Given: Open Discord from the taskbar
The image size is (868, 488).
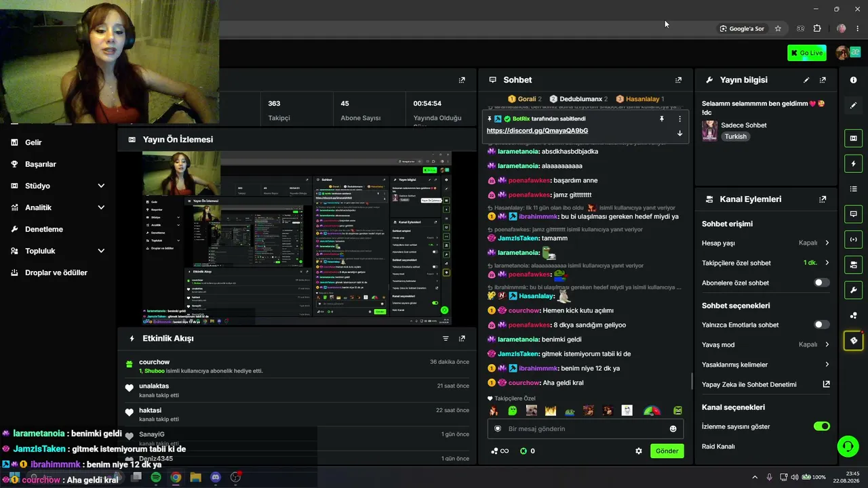Looking at the screenshot, I should tap(216, 477).
